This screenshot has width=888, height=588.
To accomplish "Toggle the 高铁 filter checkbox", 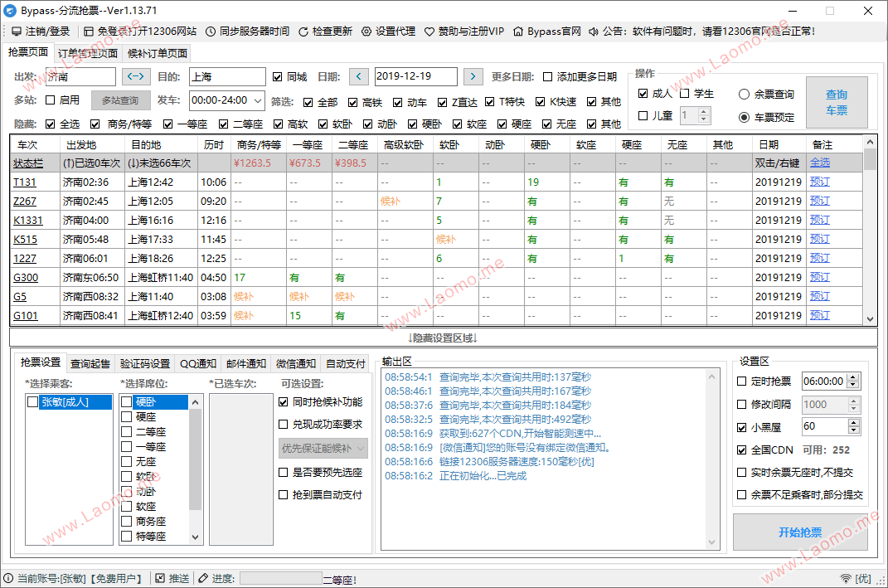I will point(353,103).
